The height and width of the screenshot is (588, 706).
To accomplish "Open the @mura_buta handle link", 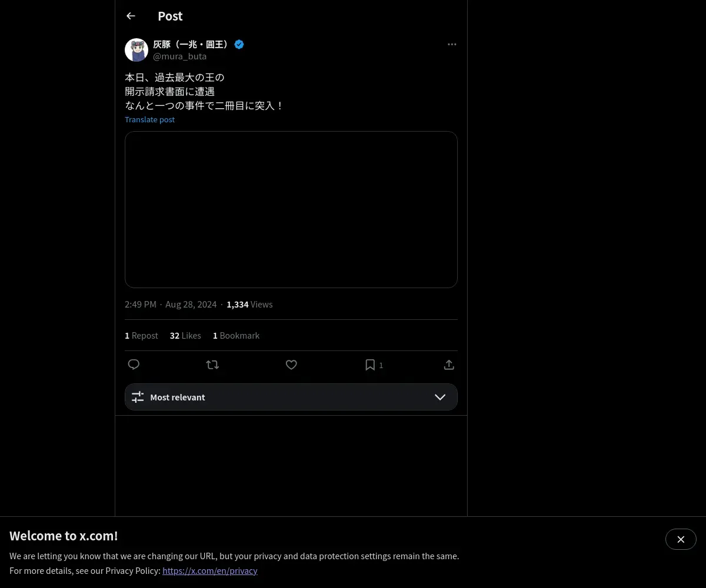I will 179,56.
